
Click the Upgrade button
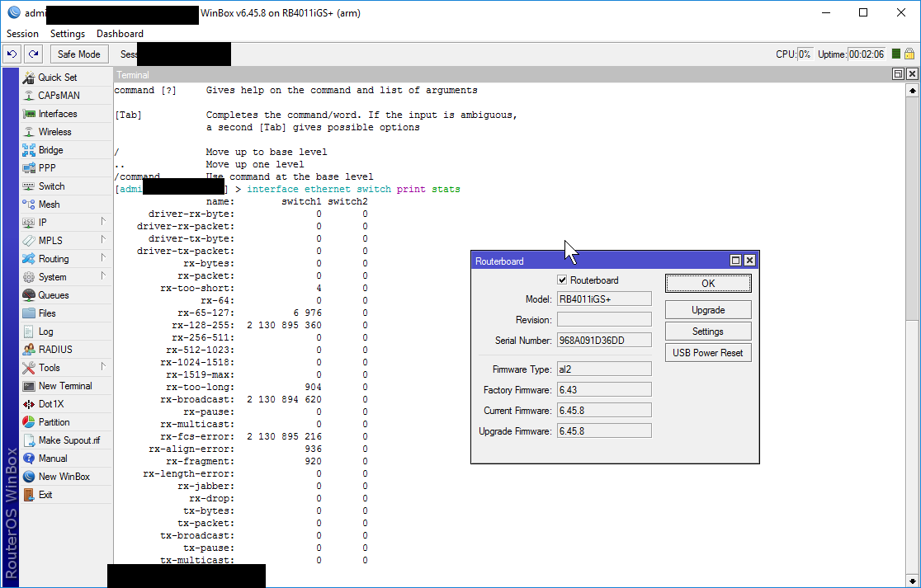pyautogui.click(x=708, y=310)
